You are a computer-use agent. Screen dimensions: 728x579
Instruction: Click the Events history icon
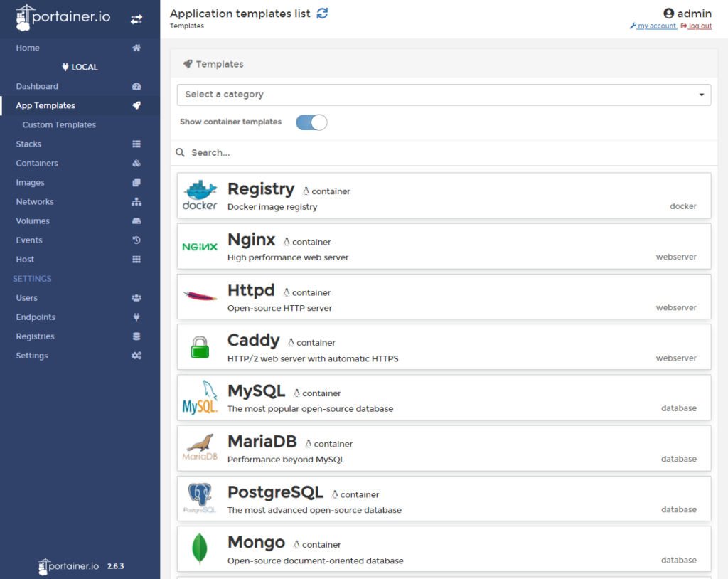(x=136, y=240)
